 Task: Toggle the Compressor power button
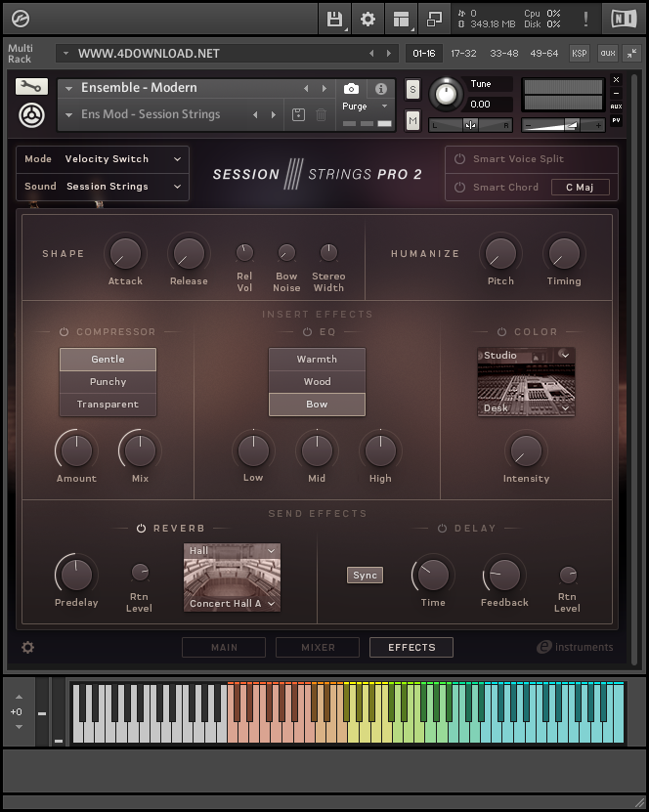coord(64,332)
